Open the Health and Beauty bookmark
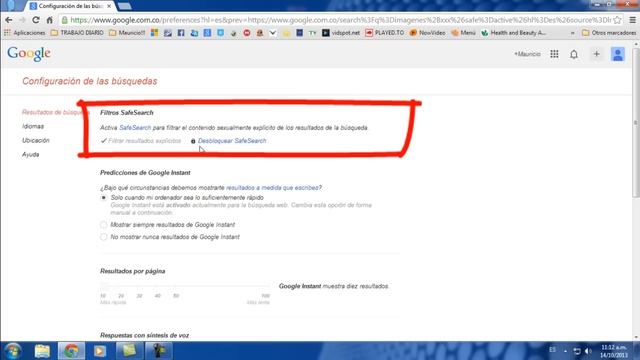Viewport: 640px width, 360px height. point(513,33)
